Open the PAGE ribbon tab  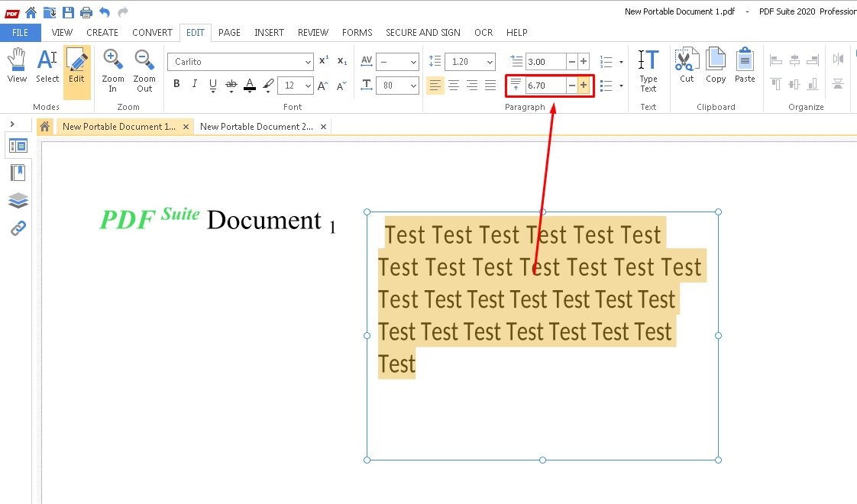[x=229, y=33]
